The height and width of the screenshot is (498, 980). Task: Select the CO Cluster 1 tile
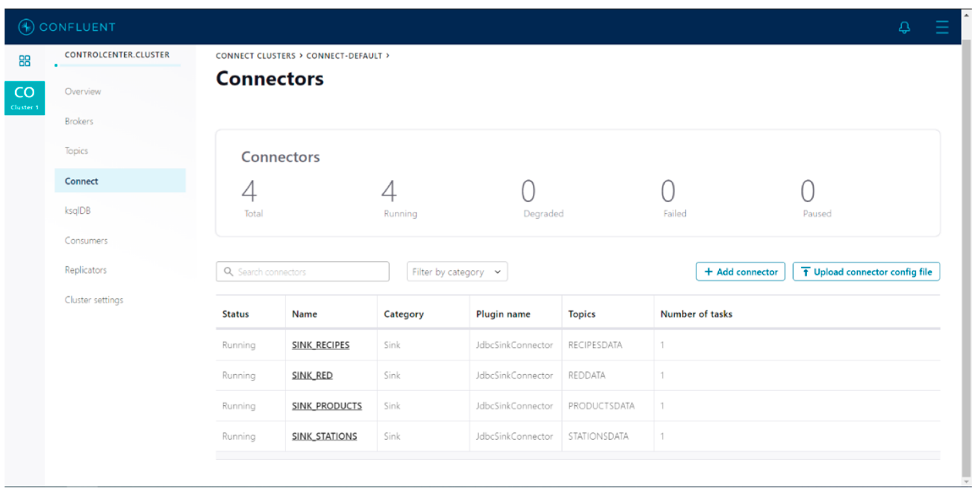tap(25, 98)
